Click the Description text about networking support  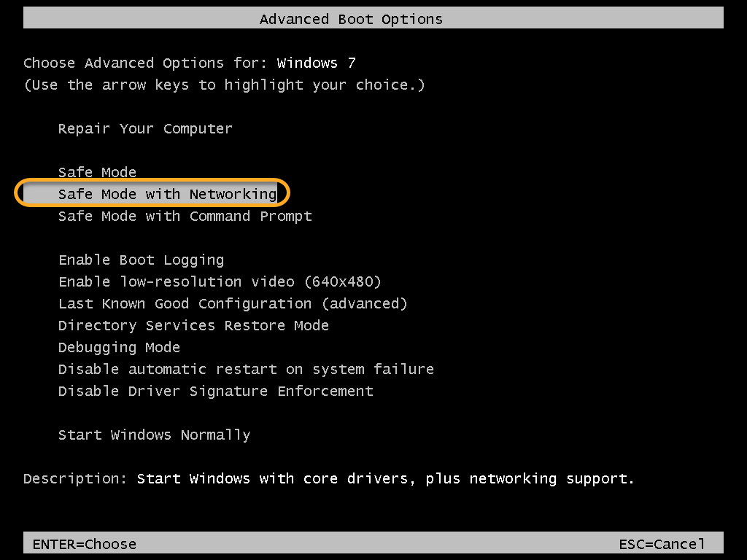pyautogui.click(x=385, y=478)
